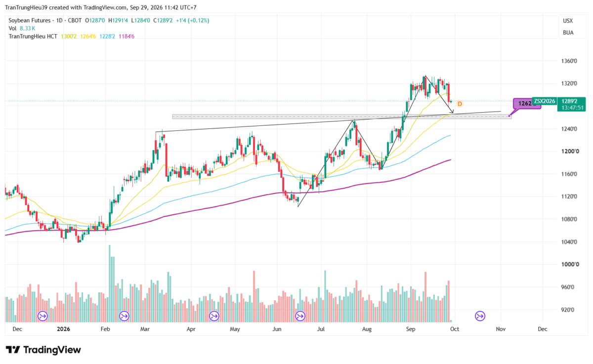Click the low value L1284'0
This screenshot has height=364, width=593.
tap(140, 20)
